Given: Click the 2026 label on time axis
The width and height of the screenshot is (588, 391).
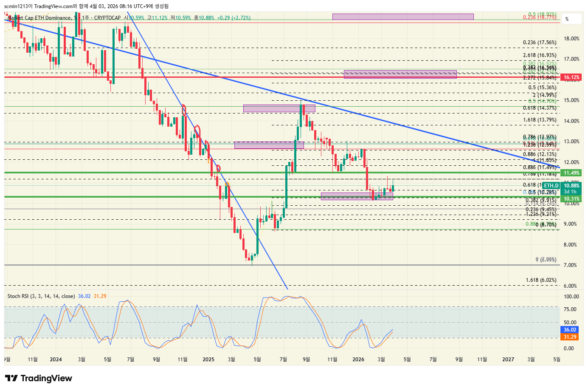Looking at the screenshot, I should 358,360.
